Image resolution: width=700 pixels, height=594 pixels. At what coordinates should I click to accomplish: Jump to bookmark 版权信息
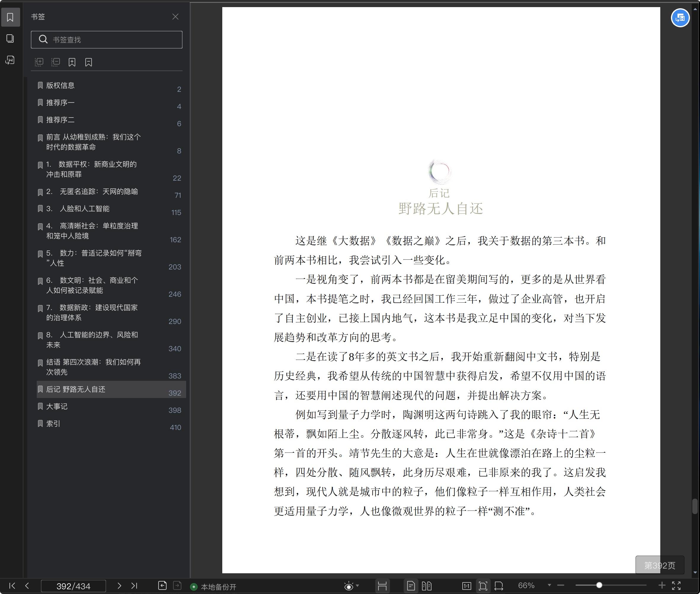coord(111,86)
